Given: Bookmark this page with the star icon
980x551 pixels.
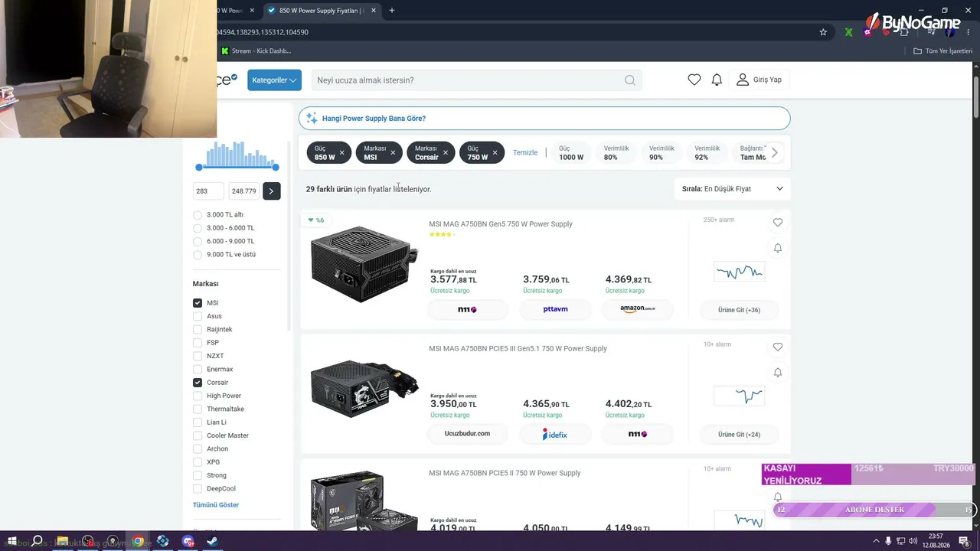Looking at the screenshot, I should 823,32.
